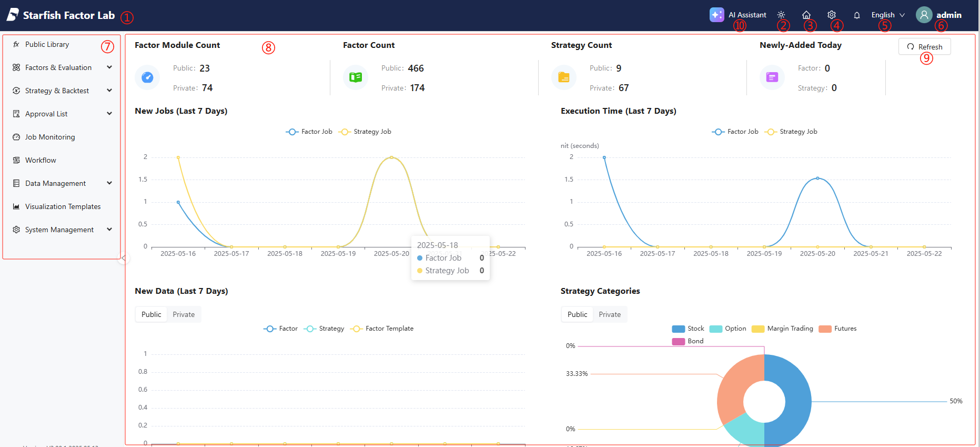This screenshot has height=447, width=980.
Task: Click the Stock blue legend swatch
Action: [678, 329]
